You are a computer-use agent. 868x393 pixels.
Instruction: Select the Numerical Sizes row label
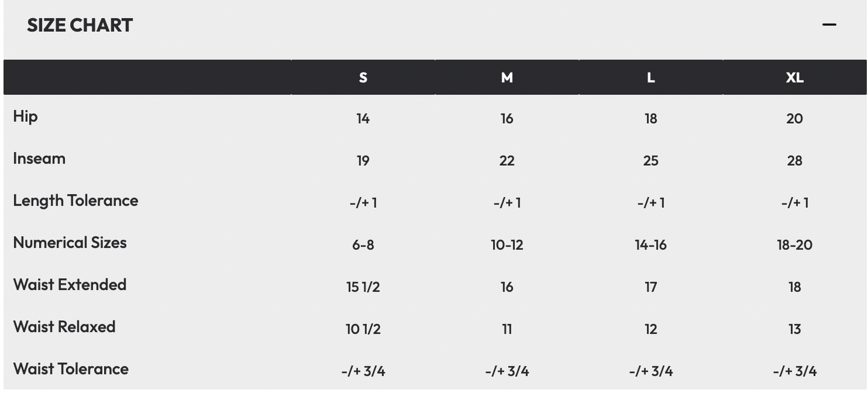[70, 243]
